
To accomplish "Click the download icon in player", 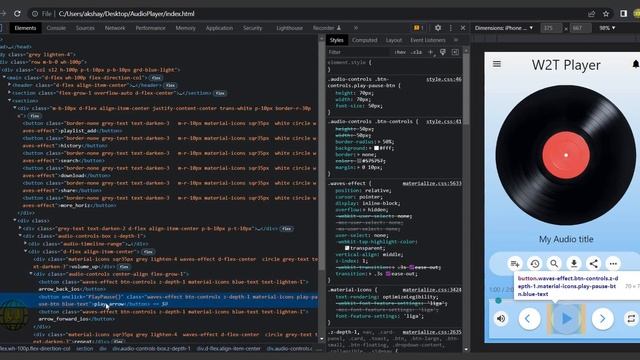I will pyautogui.click(x=574, y=264).
